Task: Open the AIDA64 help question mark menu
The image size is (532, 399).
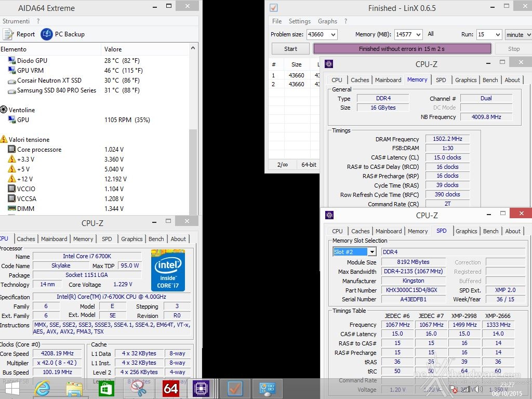Action: click(38, 21)
